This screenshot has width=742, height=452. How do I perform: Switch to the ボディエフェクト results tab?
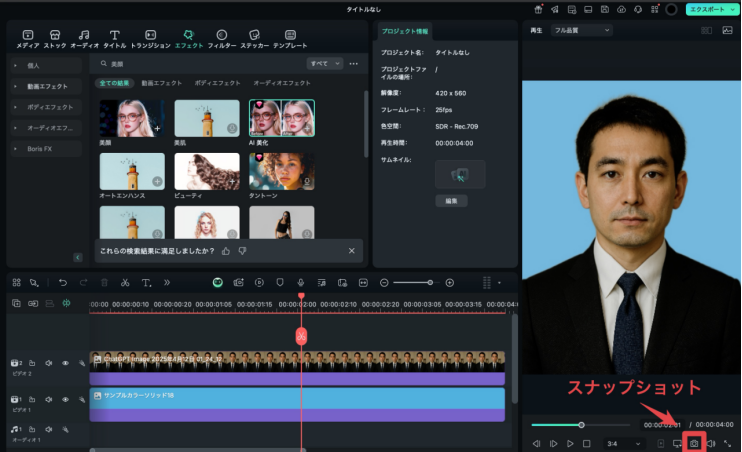click(x=217, y=82)
